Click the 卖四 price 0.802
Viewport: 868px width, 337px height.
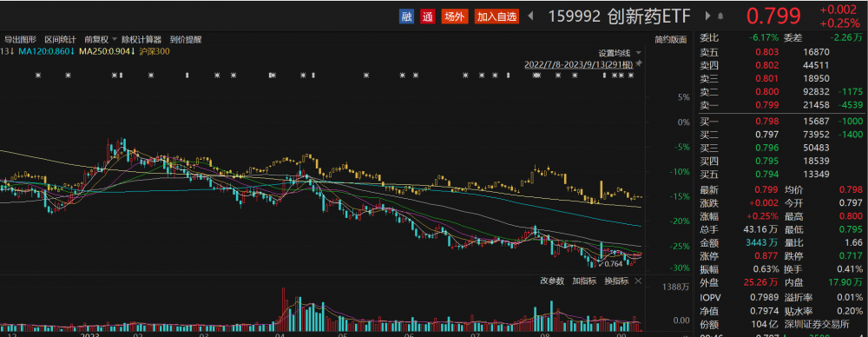click(x=768, y=65)
